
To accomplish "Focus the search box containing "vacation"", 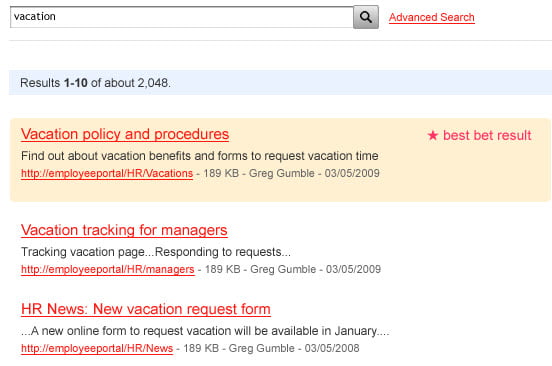I will [182, 17].
